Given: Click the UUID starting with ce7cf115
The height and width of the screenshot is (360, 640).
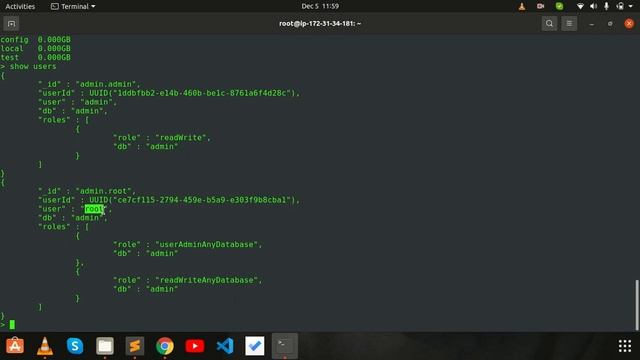Looking at the screenshot, I should [x=202, y=200].
